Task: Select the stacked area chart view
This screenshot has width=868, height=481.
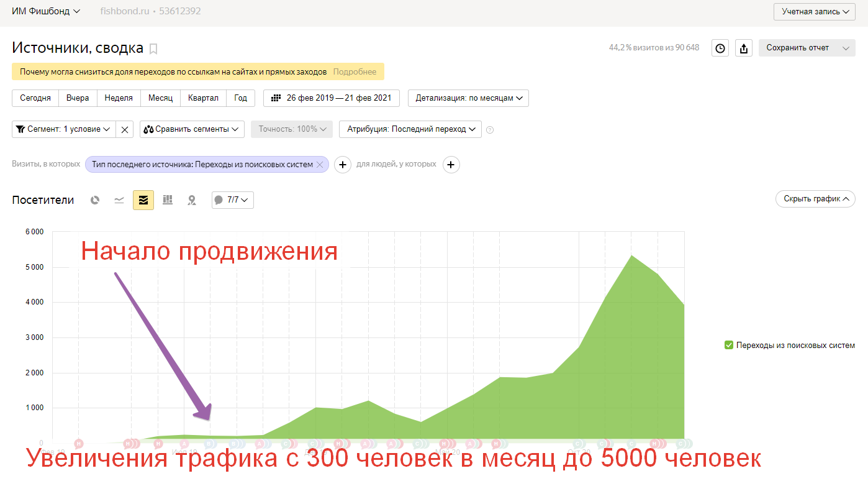Action: pyautogui.click(x=143, y=200)
